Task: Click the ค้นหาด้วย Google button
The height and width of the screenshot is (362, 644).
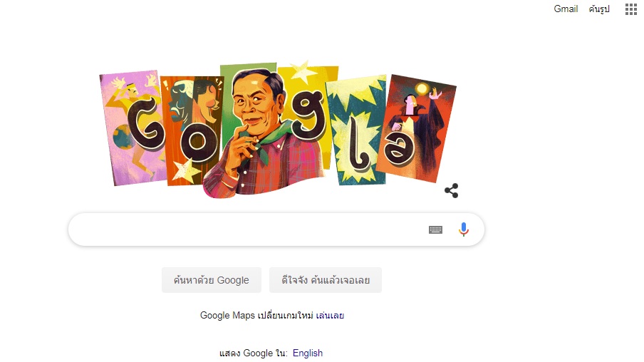Action: click(x=211, y=280)
